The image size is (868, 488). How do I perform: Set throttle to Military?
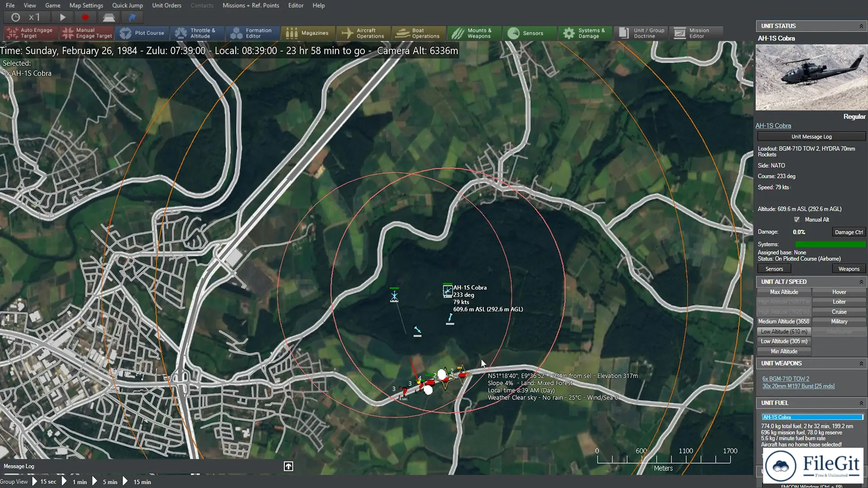click(x=839, y=322)
